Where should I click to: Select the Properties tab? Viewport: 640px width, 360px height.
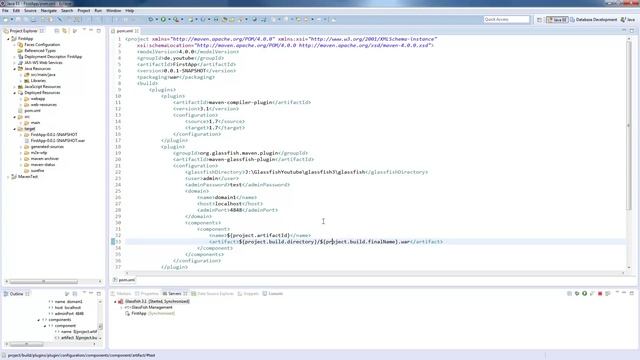pos(147,294)
